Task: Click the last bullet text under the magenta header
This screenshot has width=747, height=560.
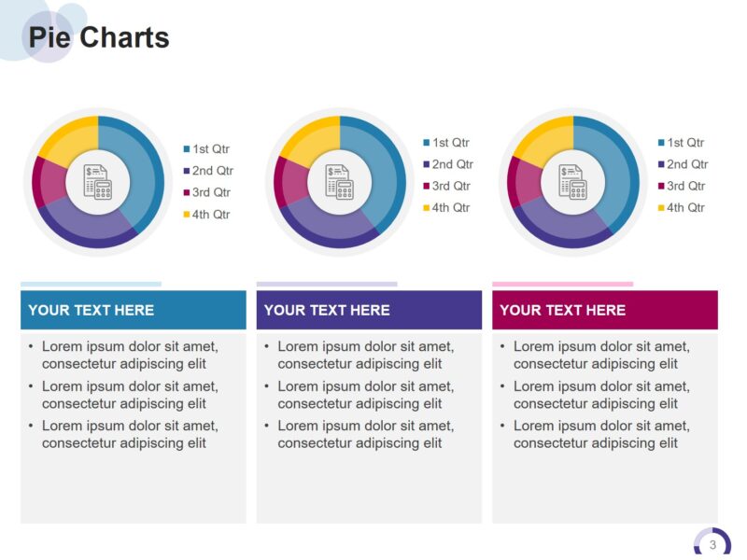Action: point(601,434)
